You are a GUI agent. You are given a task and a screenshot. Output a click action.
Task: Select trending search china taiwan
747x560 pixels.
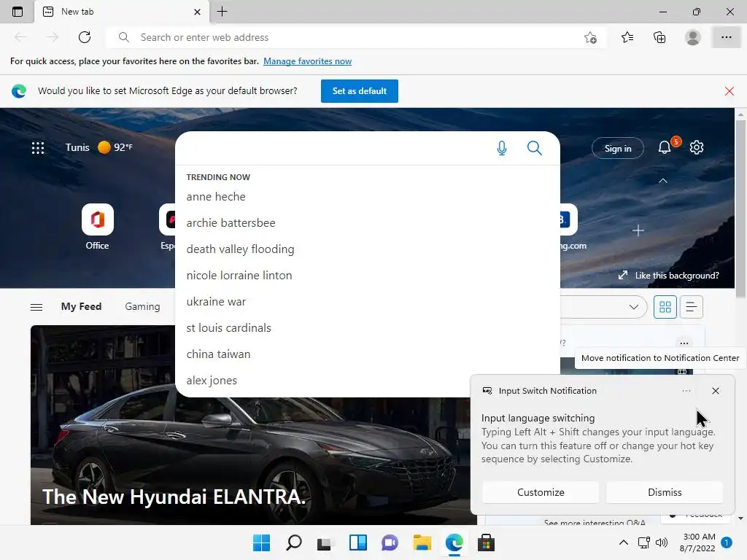tap(218, 354)
